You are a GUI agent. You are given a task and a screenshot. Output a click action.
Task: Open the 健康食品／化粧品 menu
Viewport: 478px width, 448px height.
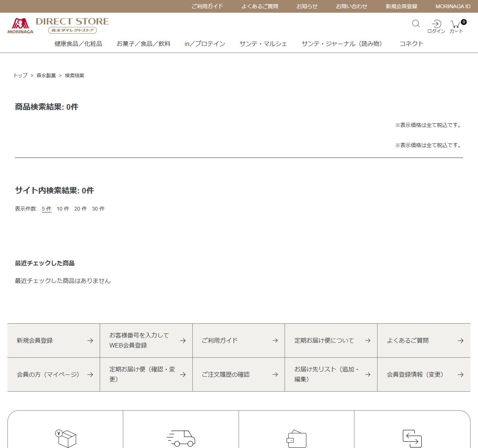coord(78,44)
